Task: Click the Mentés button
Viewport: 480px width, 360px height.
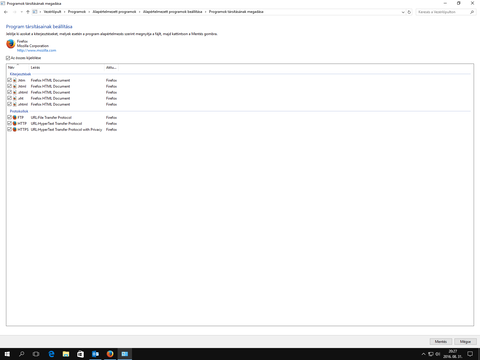Action: coord(441,342)
